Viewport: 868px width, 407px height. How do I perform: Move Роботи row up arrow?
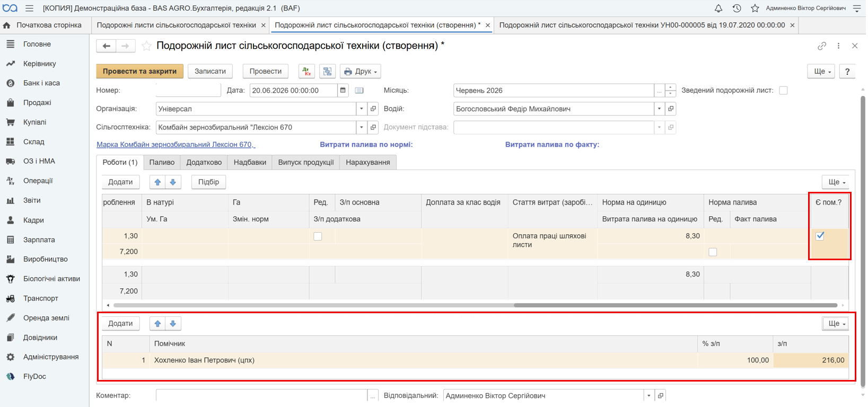pos(157,182)
